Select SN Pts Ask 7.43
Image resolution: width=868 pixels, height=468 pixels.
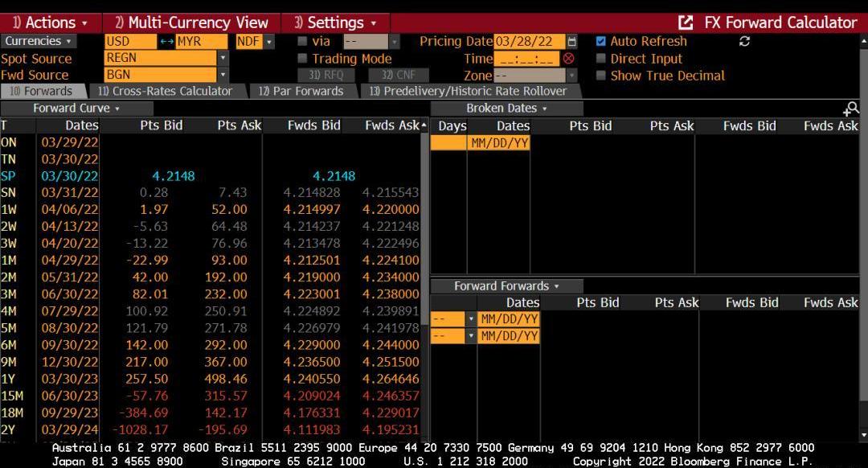(232, 193)
